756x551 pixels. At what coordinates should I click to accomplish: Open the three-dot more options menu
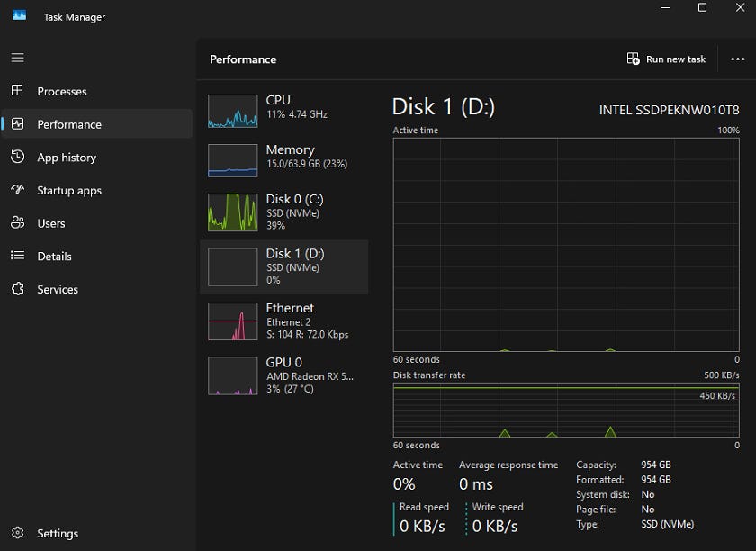pos(738,59)
